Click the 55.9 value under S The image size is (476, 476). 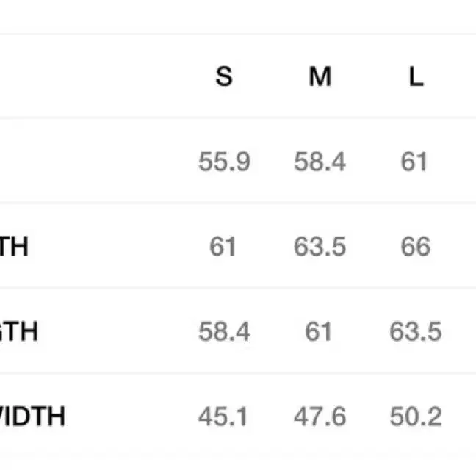224,162
